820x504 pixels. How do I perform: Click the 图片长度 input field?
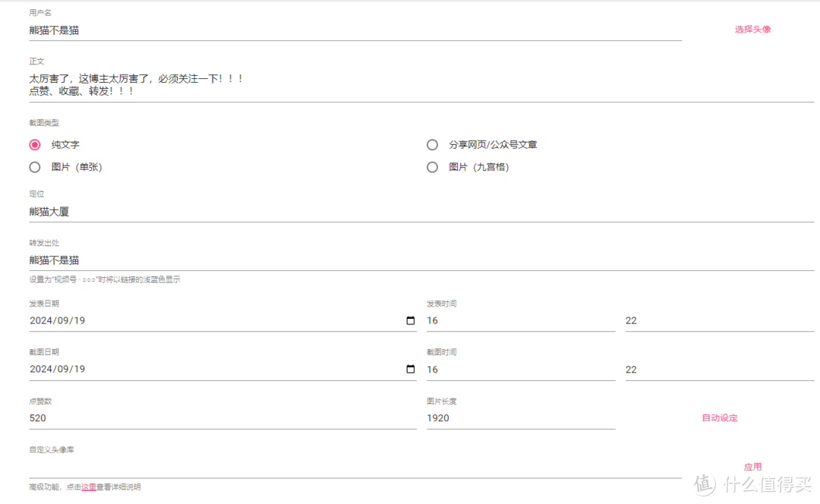[520, 418]
